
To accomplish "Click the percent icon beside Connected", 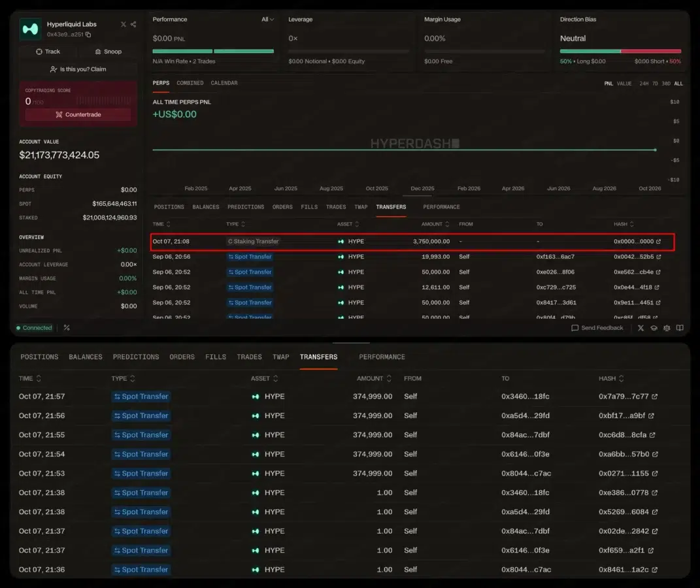I will (67, 327).
